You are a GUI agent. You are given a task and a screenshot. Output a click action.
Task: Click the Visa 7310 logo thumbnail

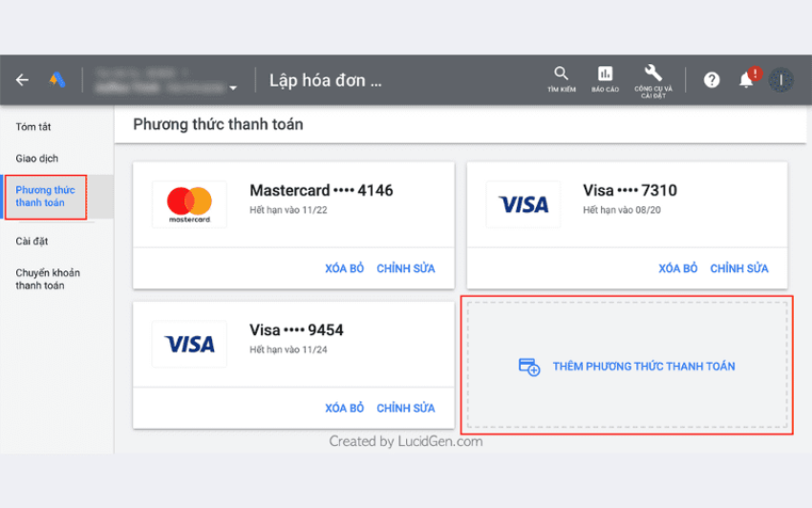coord(524,204)
